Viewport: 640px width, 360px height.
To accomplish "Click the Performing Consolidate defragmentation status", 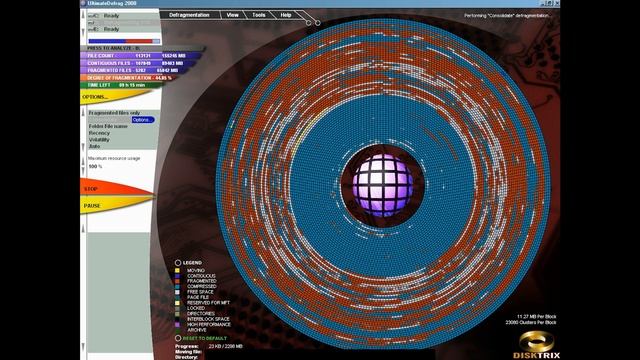I will pyautogui.click(x=507, y=16).
